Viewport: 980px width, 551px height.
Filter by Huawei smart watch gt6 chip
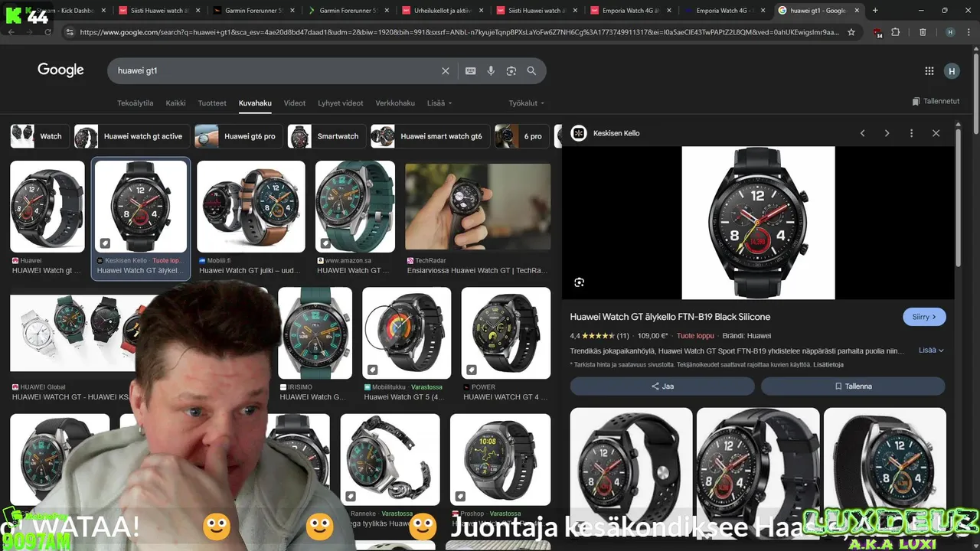pos(430,136)
